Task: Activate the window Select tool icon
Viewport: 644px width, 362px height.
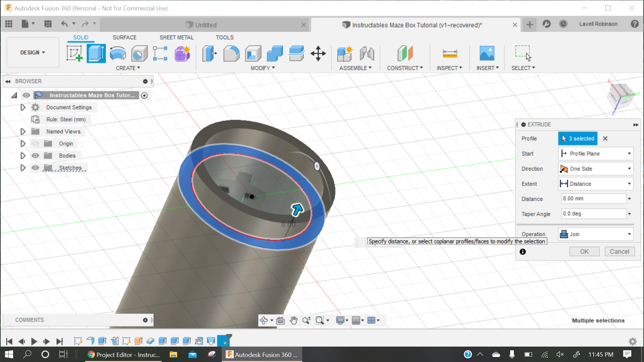Action: [x=523, y=53]
